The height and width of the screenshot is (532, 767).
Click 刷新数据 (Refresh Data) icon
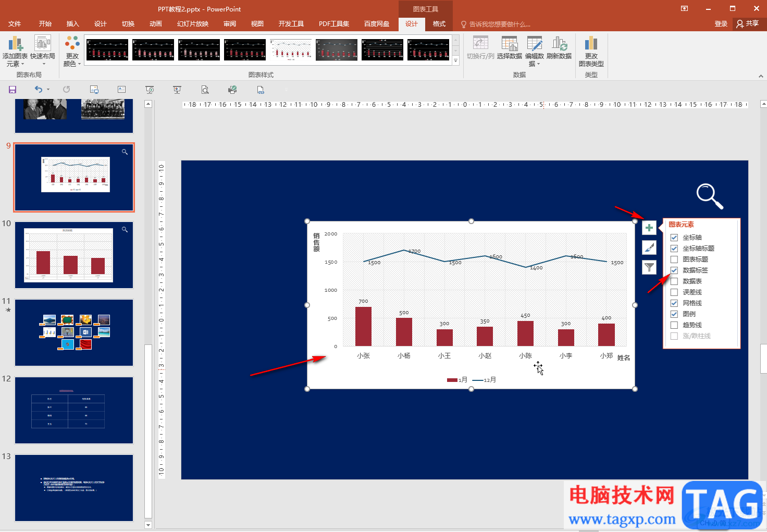coord(559,48)
